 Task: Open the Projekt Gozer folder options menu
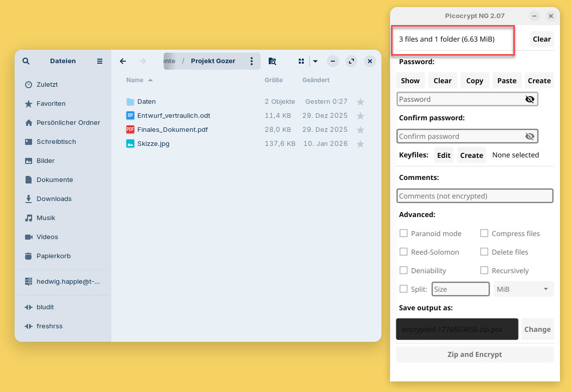[x=252, y=61]
